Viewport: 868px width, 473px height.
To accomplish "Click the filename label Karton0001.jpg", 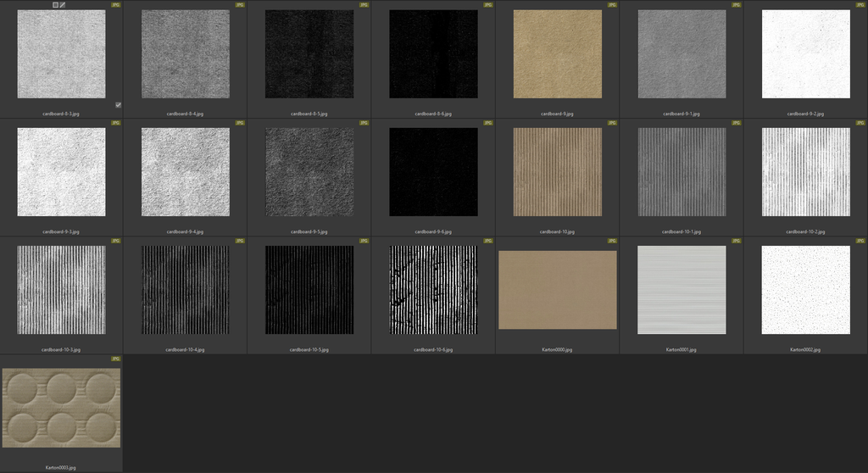I will (682, 349).
